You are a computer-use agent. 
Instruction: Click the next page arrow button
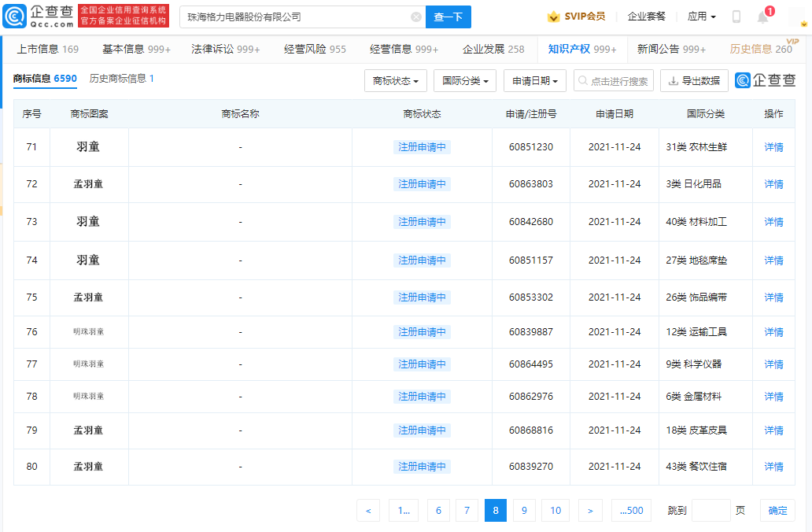click(590, 511)
